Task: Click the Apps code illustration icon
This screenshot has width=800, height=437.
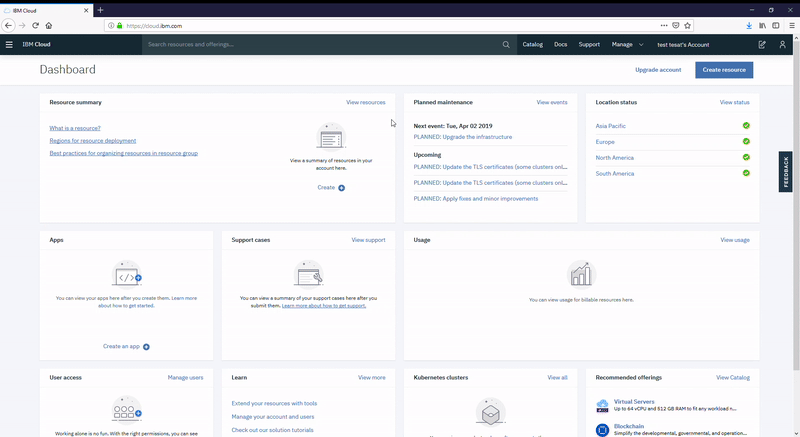Action: [x=127, y=275]
